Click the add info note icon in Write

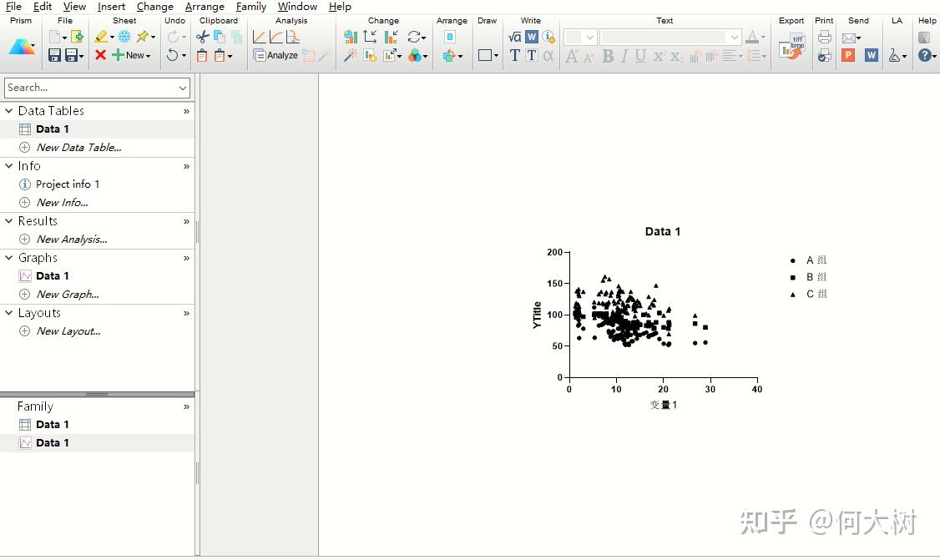(x=548, y=38)
